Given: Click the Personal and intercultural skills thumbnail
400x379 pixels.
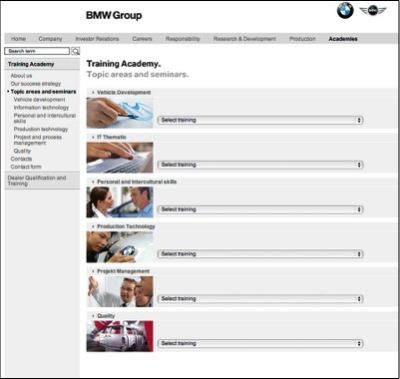Looking at the screenshot, I should tap(120, 202).
